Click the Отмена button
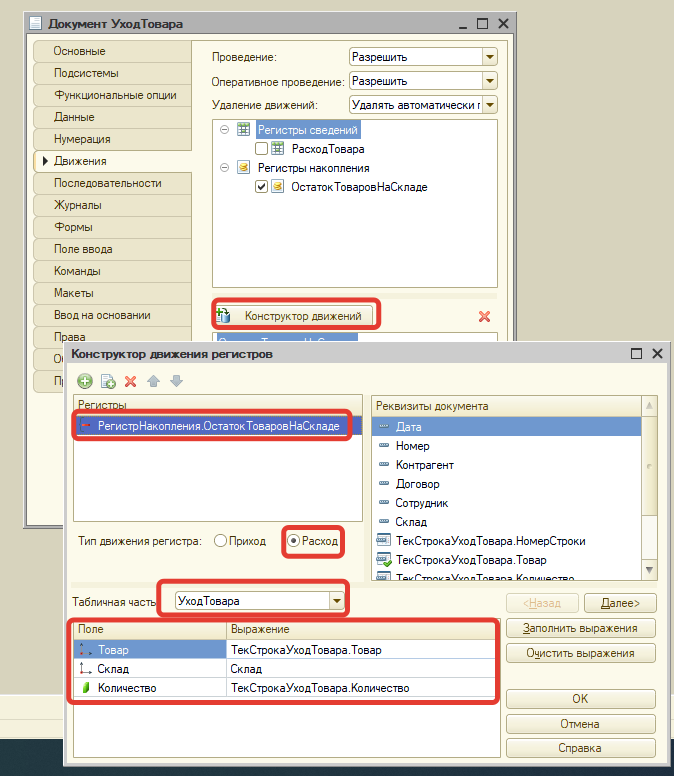674x776 pixels. tap(580, 724)
